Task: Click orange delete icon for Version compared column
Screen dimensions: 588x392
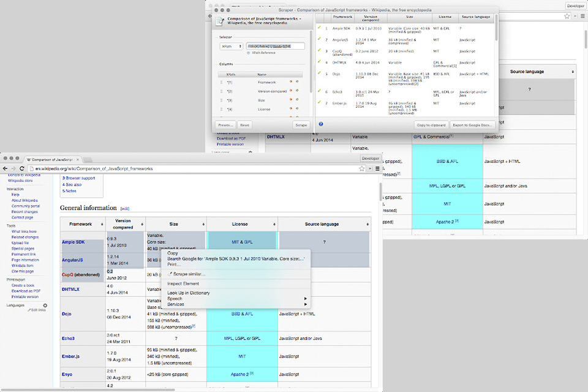Action: [290, 91]
